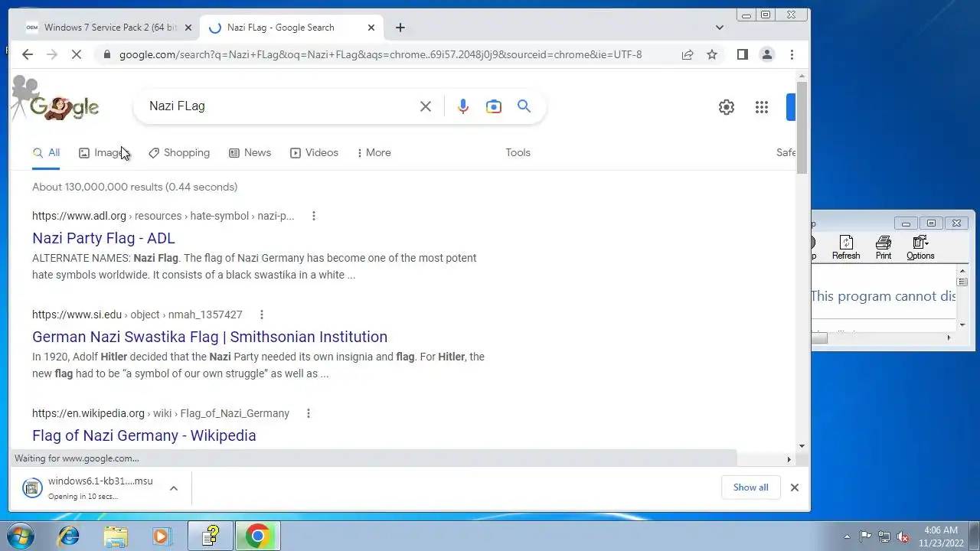Open Windows Explorer from taskbar
The height and width of the screenshot is (551, 980).
116,536
